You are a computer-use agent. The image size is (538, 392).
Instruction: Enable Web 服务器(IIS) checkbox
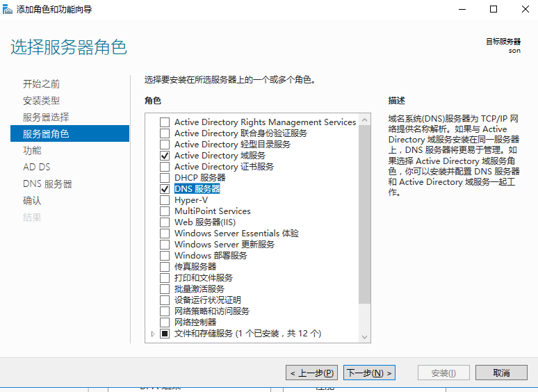pos(165,222)
